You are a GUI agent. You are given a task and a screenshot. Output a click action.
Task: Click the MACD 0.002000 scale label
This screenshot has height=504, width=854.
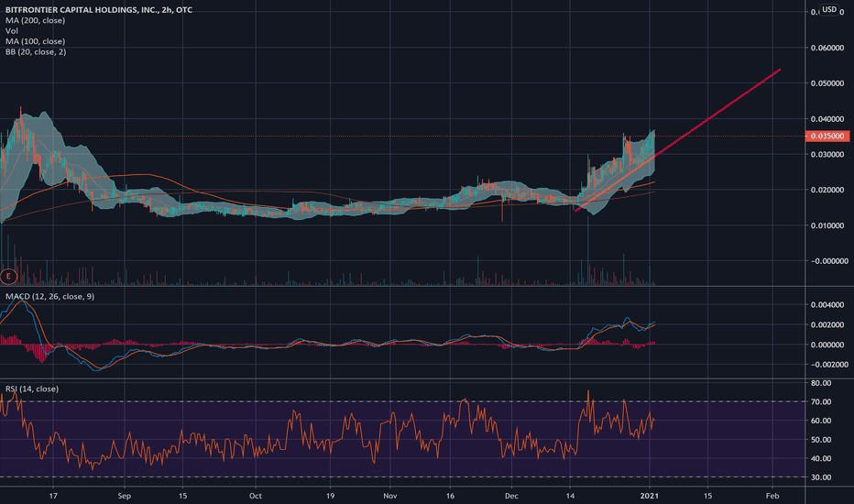tap(827, 324)
